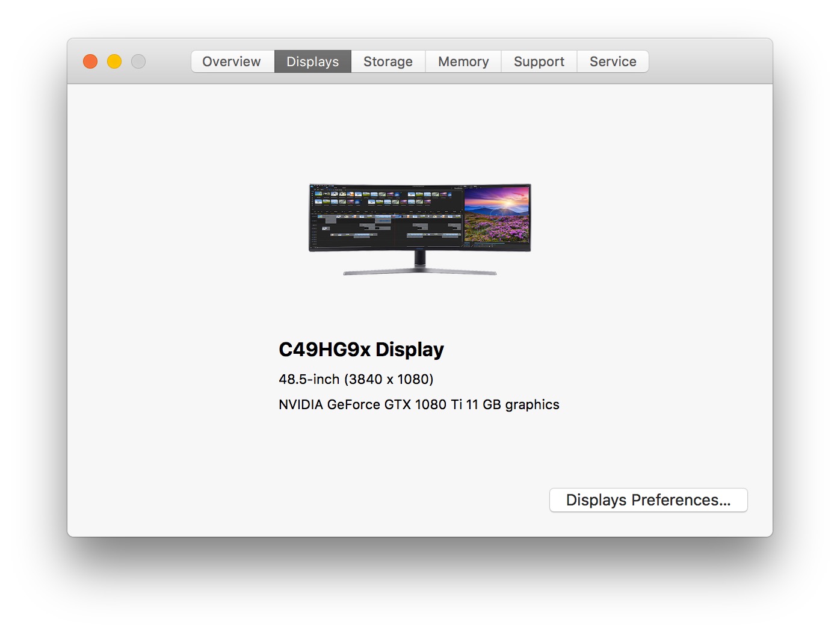Minimize the window with yellow button

[114, 61]
